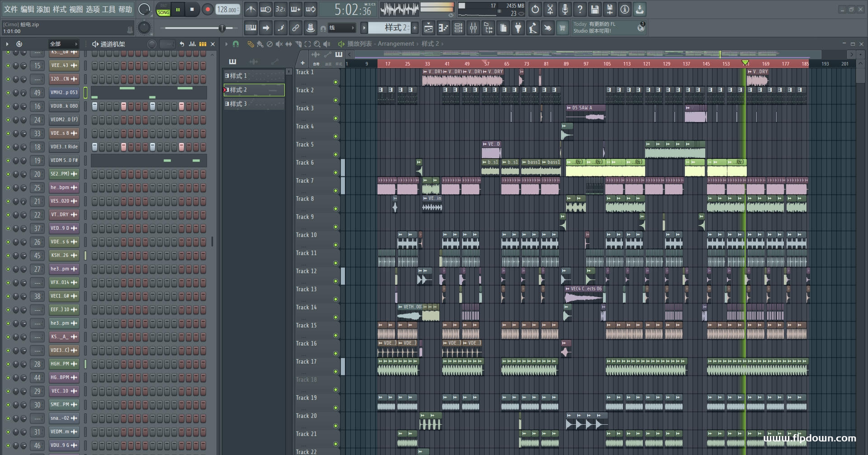This screenshot has height=455, width=868.
Task: Select the playlist Draw pencil tool
Action: click(x=250, y=44)
